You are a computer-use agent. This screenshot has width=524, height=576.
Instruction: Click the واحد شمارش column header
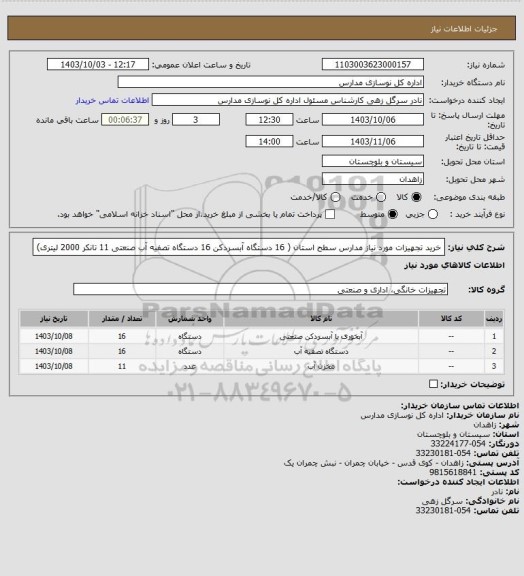click(x=190, y=318)
